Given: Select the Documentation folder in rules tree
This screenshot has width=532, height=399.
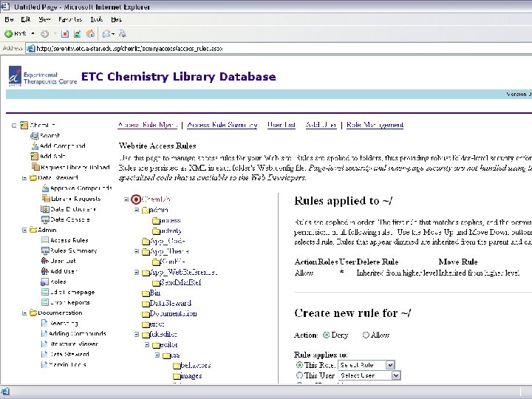Looking at the screenshot, I should point(173,313).
